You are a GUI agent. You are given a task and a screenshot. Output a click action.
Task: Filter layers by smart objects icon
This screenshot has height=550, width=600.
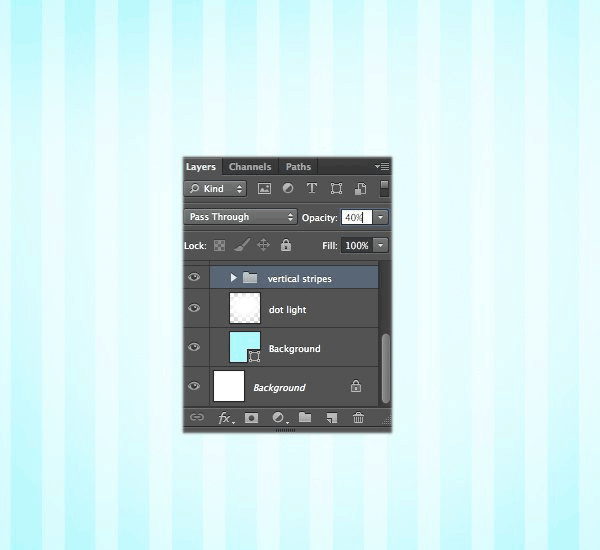coord(360,188)
